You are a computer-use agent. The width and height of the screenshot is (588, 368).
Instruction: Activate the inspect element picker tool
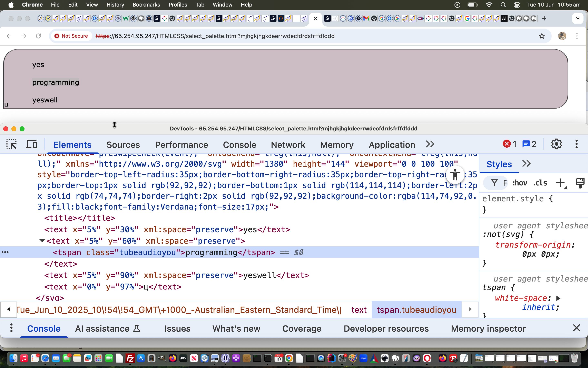point(11,144)
